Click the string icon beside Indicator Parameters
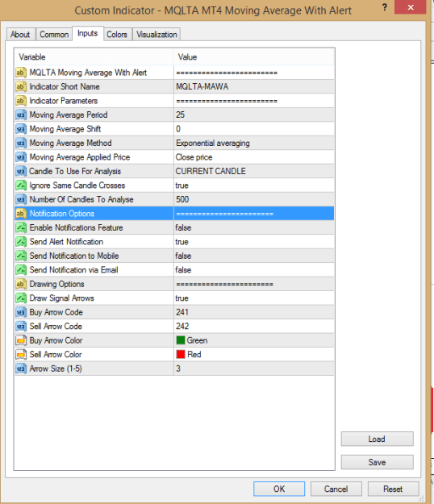 coord(21,101)
